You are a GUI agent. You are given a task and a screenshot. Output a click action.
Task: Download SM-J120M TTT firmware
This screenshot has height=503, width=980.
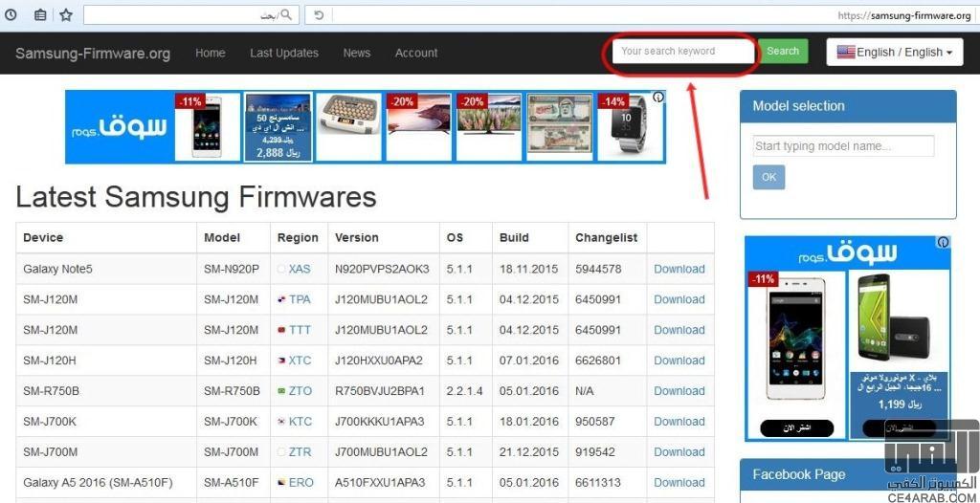[679, 330]
